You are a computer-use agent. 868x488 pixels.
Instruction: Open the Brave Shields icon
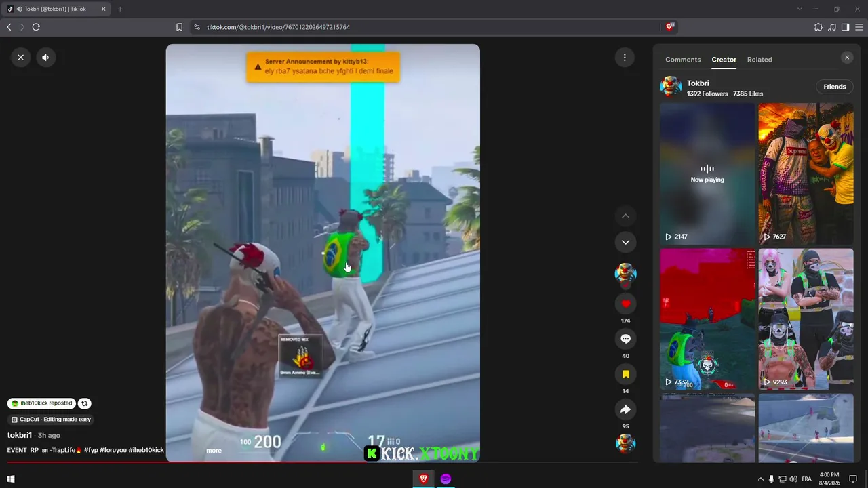point(670,27)
